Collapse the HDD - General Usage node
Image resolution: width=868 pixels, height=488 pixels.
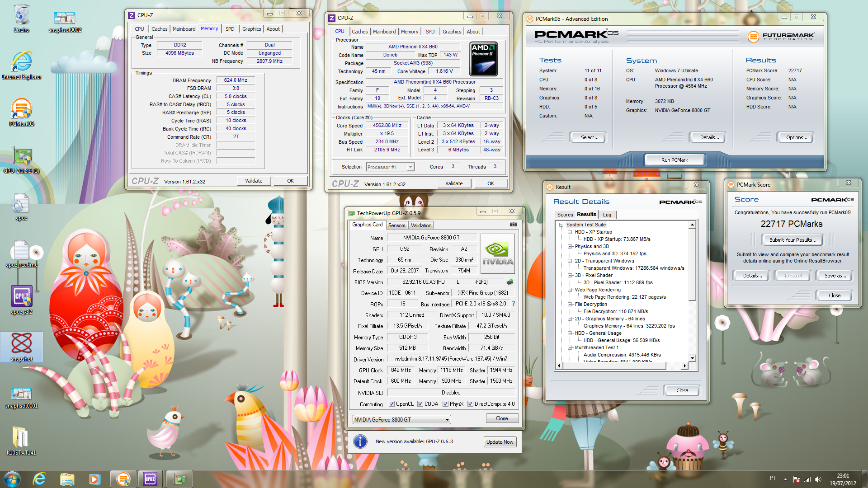570,333
